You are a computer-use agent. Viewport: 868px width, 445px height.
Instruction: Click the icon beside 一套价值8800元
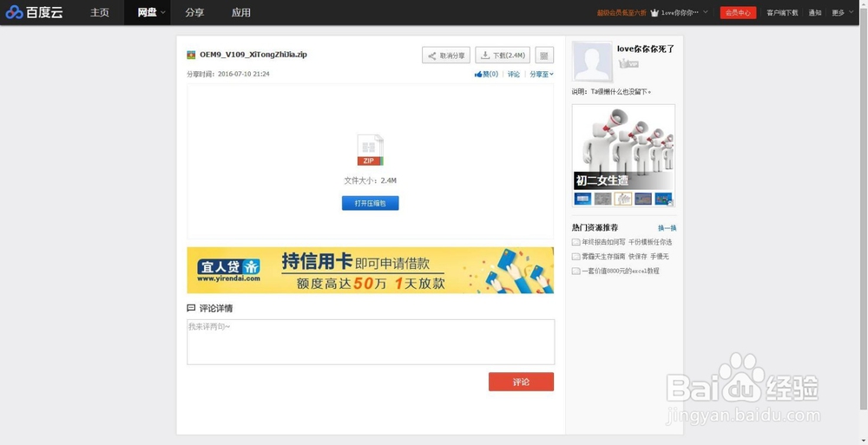coord(575,272)
